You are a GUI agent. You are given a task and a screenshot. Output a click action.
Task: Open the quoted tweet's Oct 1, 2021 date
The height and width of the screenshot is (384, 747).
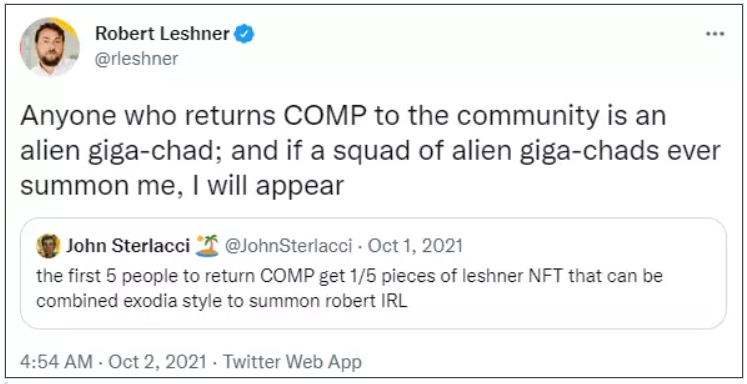point(415,246)
